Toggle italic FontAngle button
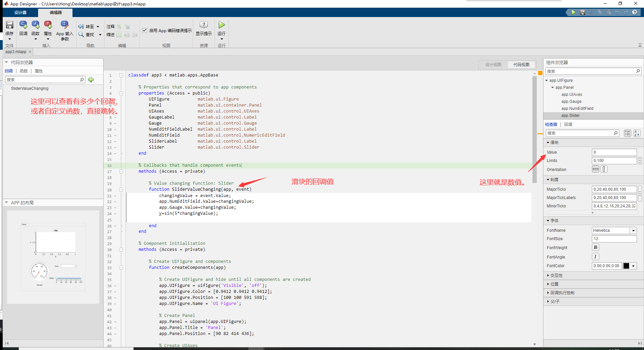Screen dimensions: 644x350 coord(596,256)
